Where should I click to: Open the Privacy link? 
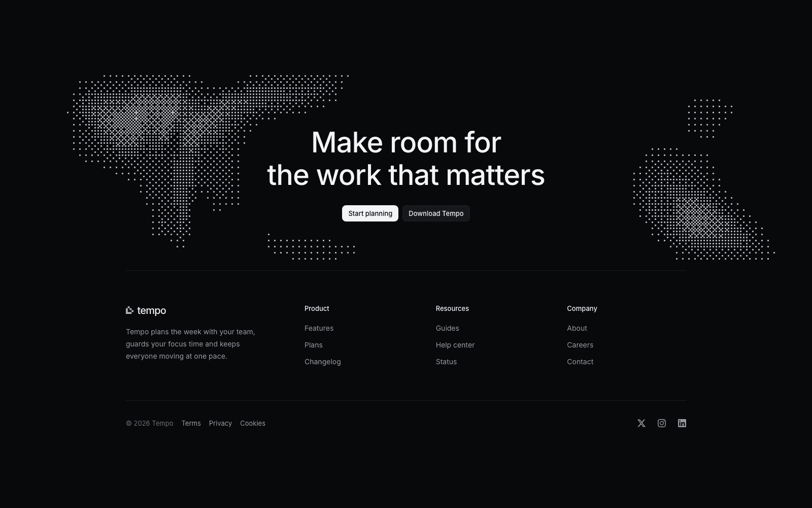tap(220, 423)
